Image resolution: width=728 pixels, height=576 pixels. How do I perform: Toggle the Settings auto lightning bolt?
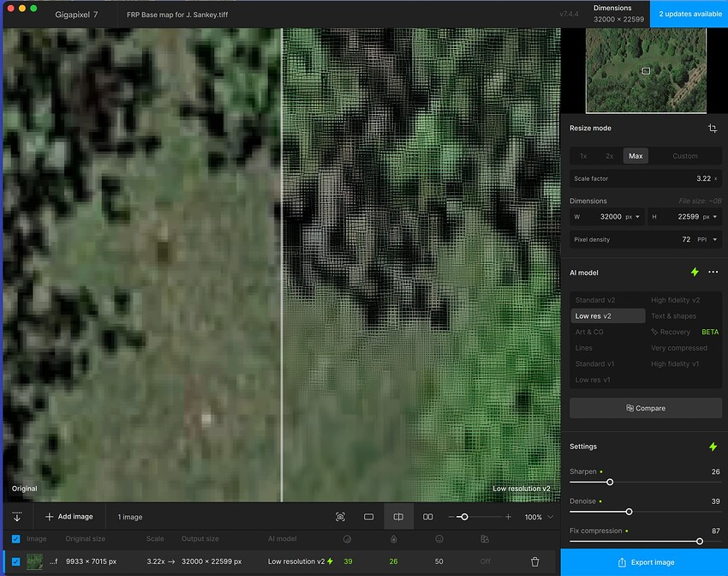(712, 447)
